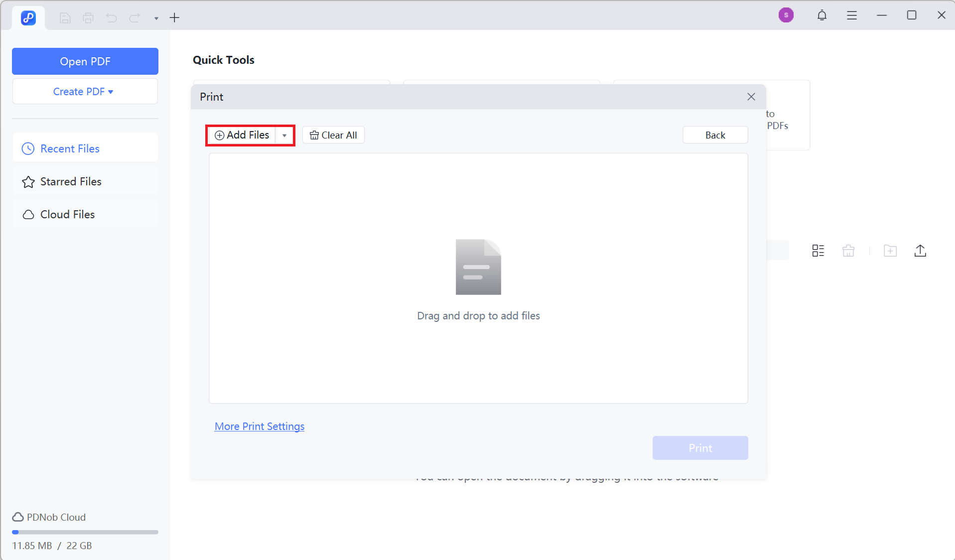Select the Save icon in the toolbar

65,17
